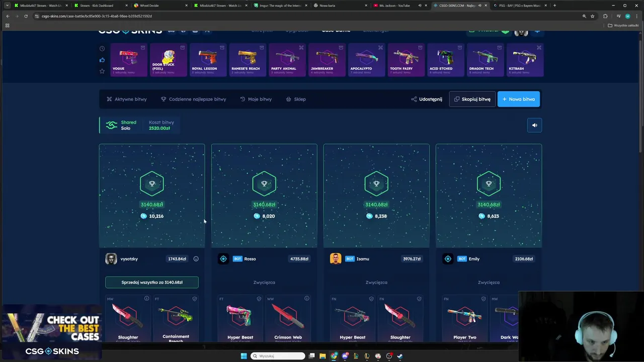Select Crimson Web knife item card
644x362 pixels.
click(288, 319)
